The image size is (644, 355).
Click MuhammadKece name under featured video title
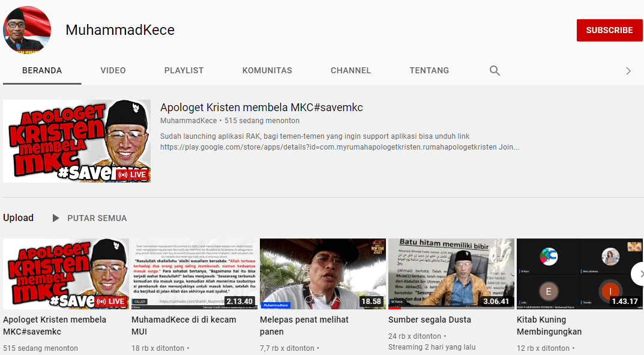(x=188, y=121)
